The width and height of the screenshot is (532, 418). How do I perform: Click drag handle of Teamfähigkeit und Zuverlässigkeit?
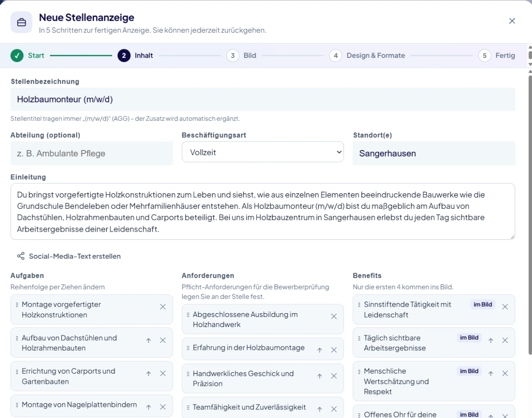coord(188,407)
